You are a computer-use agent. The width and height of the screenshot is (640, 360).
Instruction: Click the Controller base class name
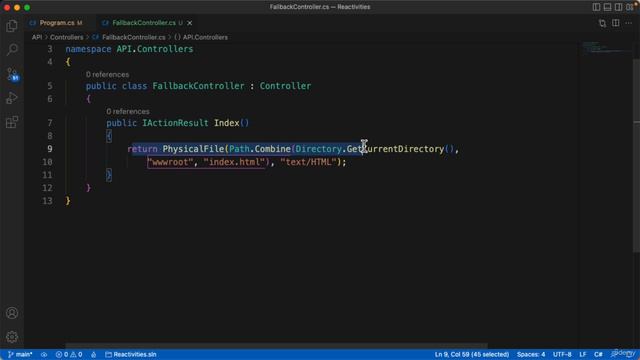click(x=285, y=86)
